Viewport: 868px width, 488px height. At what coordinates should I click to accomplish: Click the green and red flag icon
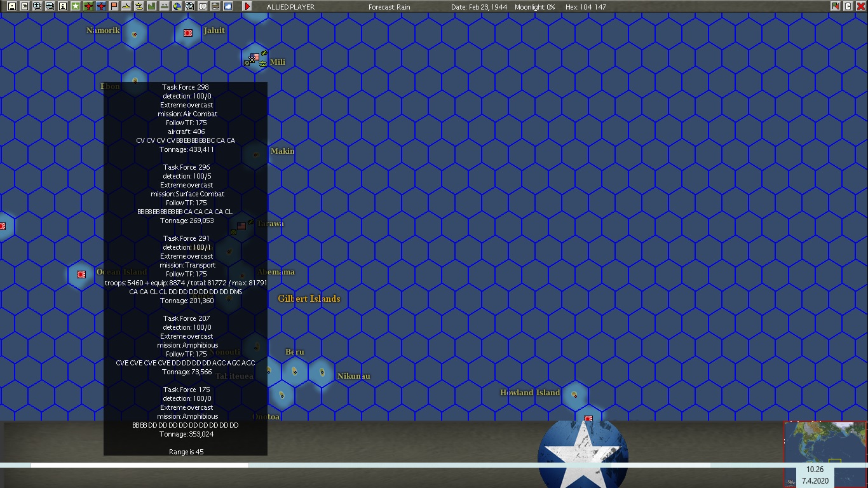[x=835, y=6]
